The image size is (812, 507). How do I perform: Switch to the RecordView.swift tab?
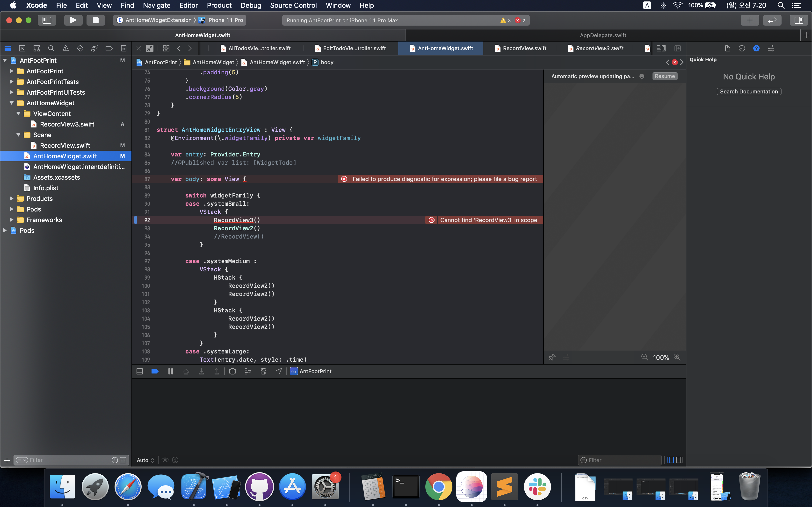pyautogui.click(x=524, y=48)
